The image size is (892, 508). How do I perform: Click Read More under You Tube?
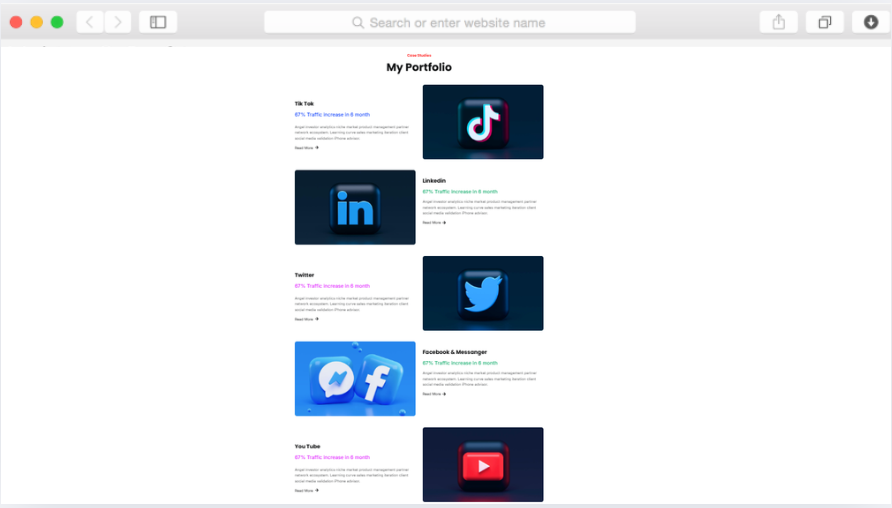coord(306,491)
